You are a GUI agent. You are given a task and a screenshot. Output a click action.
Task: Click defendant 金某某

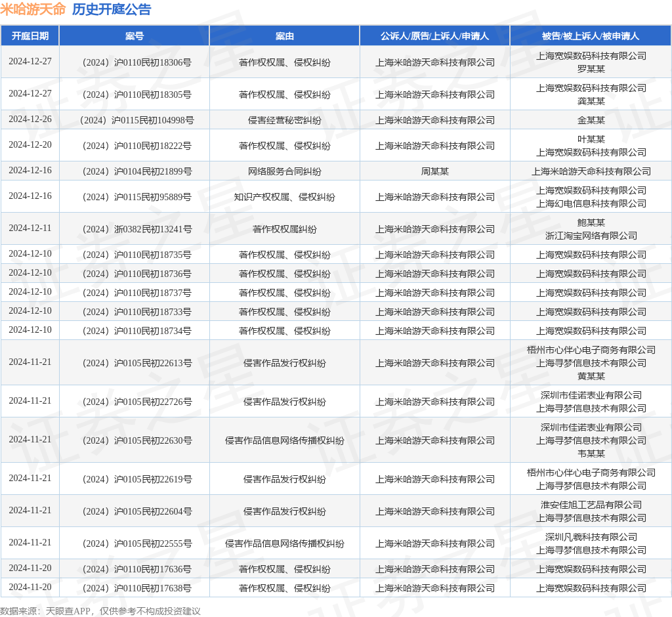591,121
